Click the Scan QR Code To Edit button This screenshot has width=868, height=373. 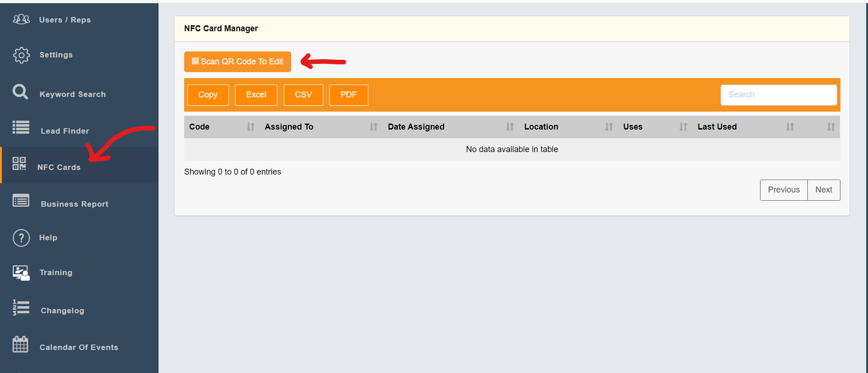point(237,62)
